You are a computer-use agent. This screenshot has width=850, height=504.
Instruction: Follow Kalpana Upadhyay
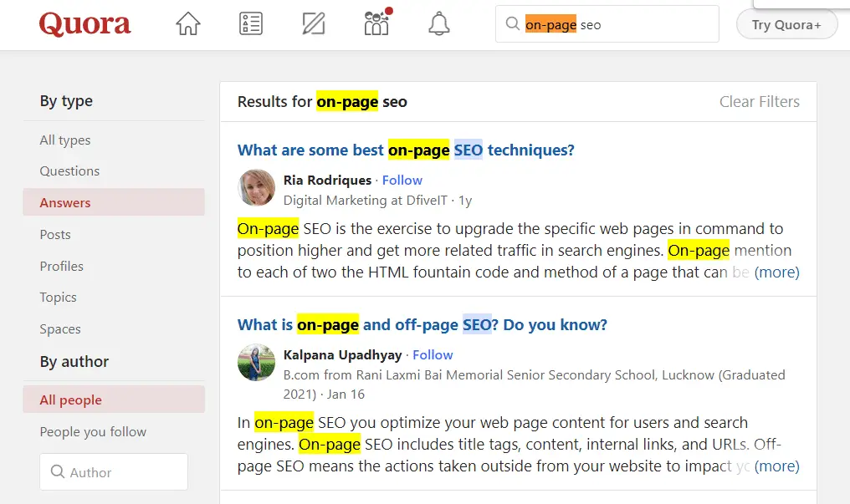pyautogui.click(x=433, y=355)
